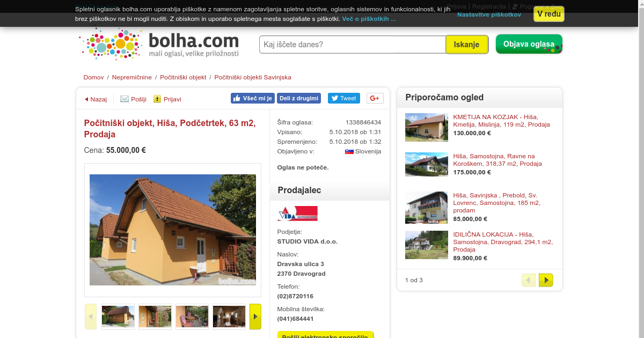Viewport: 644px width, 338px height.
Task: Click the Tweet button
Action: click(344, 98)
